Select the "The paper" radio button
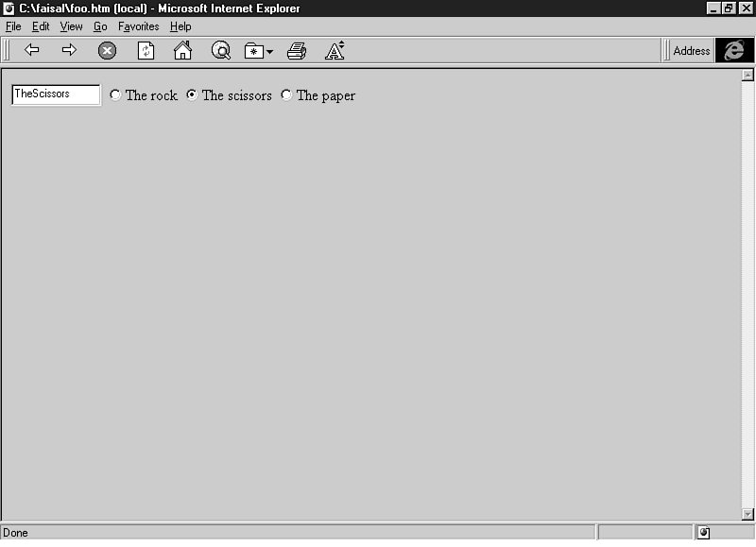The width and height of the screenshot is (756, 547). click(x=286, y=94)
